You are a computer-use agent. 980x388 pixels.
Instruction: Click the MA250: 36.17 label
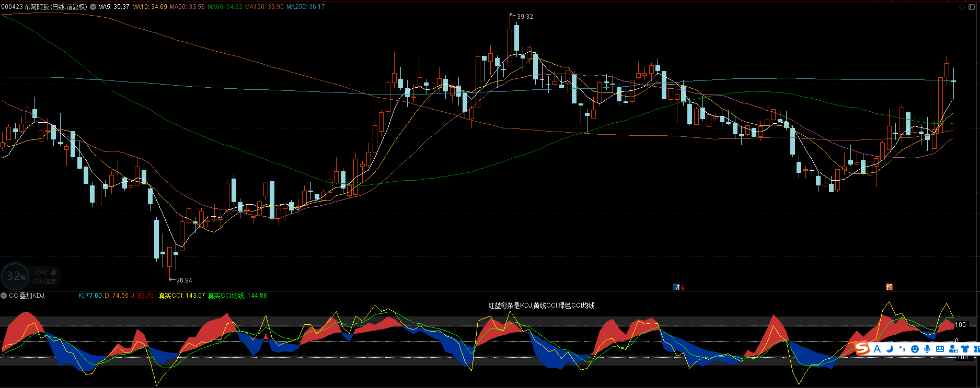click(305, 7)
